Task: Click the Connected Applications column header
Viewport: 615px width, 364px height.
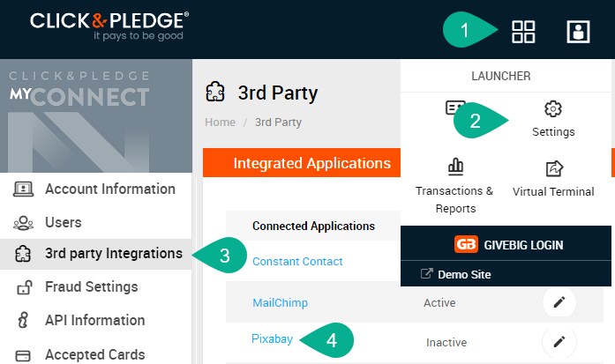Action: tap(313, 226)
